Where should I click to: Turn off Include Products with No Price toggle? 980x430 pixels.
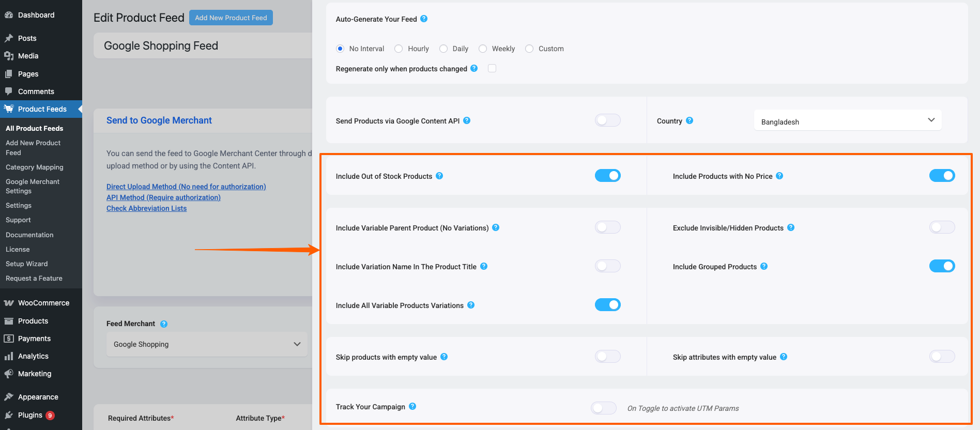(942, 176)
